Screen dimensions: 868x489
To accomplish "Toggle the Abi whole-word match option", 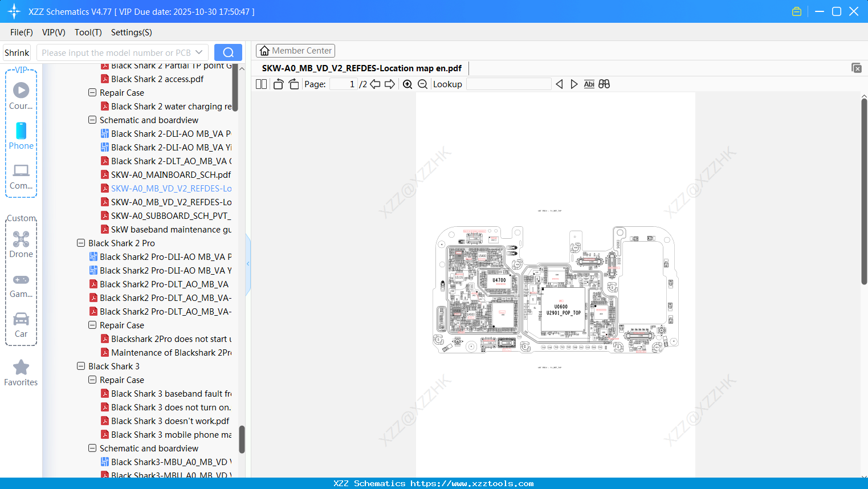I will [589, 84].
